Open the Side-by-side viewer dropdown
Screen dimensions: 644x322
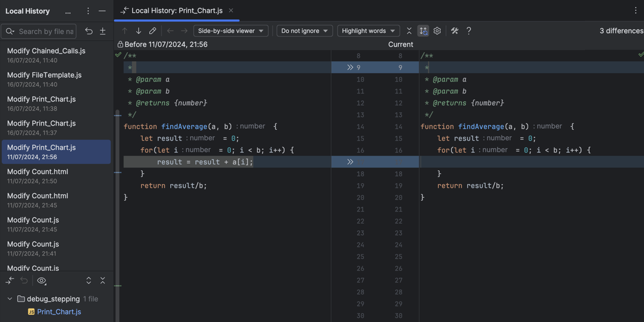pos(231,31)
